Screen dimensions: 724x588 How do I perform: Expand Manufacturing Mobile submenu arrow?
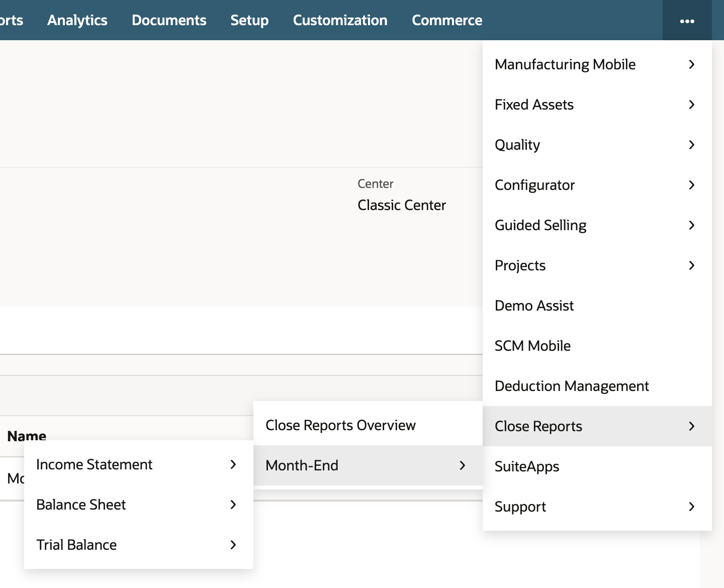[x=692, y=64]
